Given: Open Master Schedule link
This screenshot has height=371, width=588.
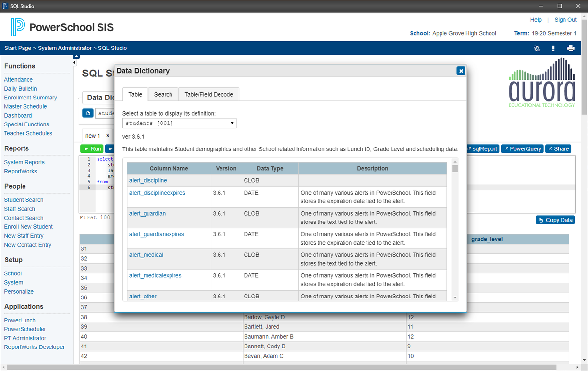Looking at the screenshot, I should point(25,106).
